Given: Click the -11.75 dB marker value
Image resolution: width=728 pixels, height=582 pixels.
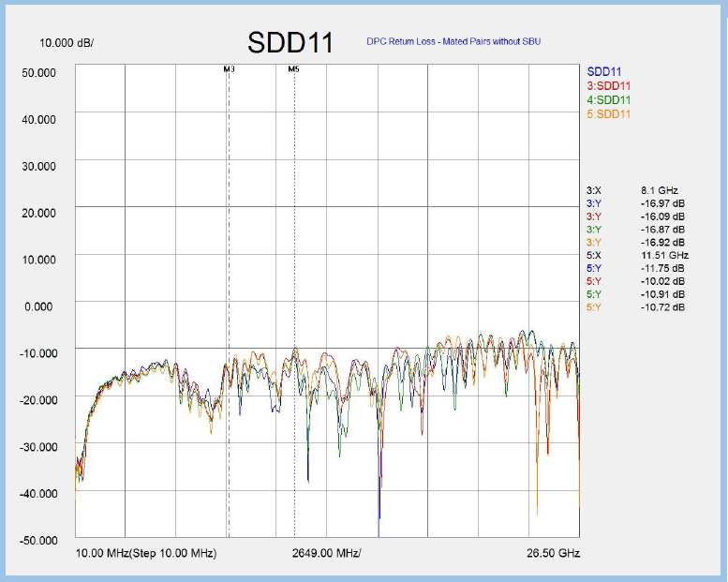Looking at the screenshot, I should pos(662,268).
